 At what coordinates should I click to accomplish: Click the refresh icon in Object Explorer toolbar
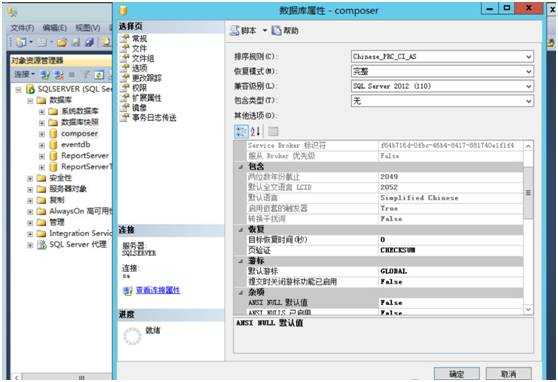(99, 75)
